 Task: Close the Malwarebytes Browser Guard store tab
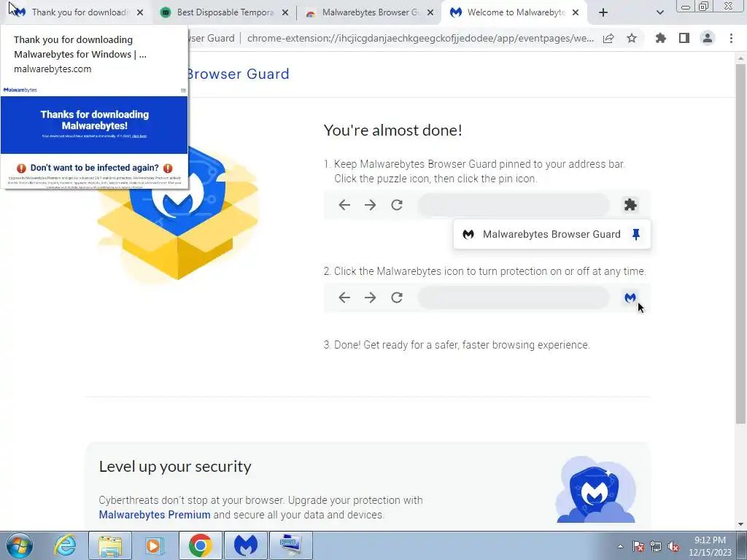coord(430,13)
